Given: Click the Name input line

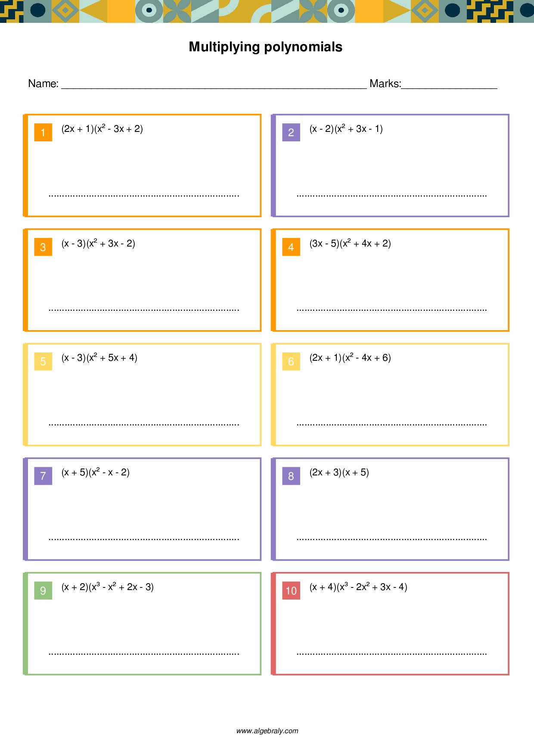Looking at the screenshot, I should coord(214,84).
